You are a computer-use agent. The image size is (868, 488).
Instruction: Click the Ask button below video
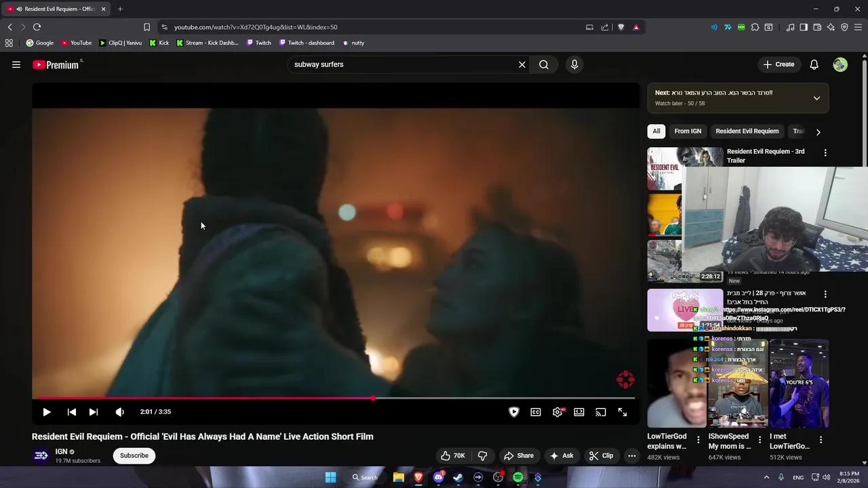(x=561, y=455)
